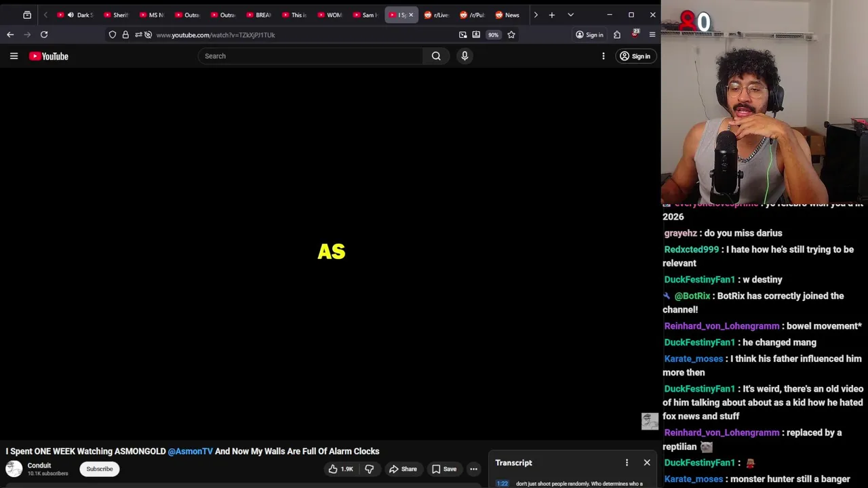
Task: Click chat username Redxcted999
Action: pyautogui.click(x=691, y=249)
